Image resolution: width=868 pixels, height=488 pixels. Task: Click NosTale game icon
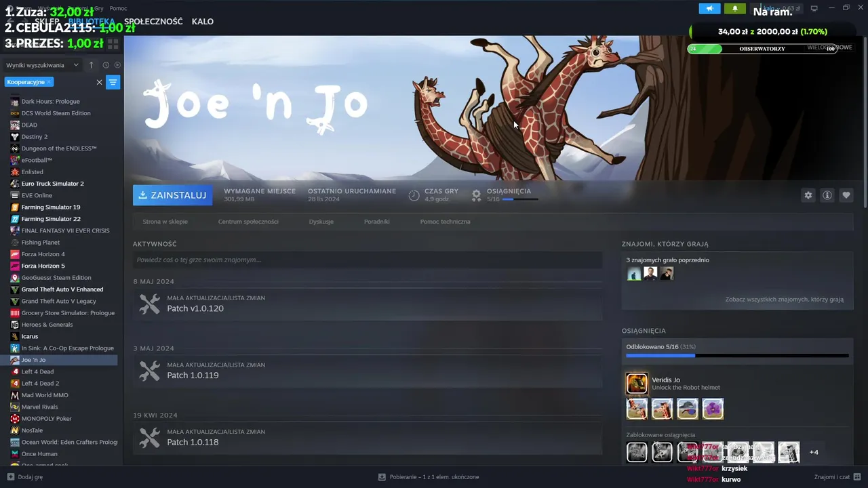15,430
